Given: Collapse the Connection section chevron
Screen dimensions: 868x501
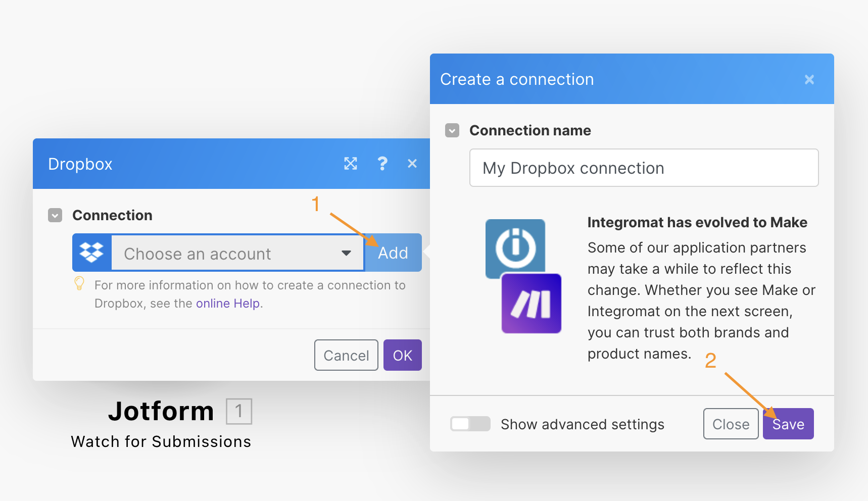Looking at the screenshot, I should click(x=55, y=216).
